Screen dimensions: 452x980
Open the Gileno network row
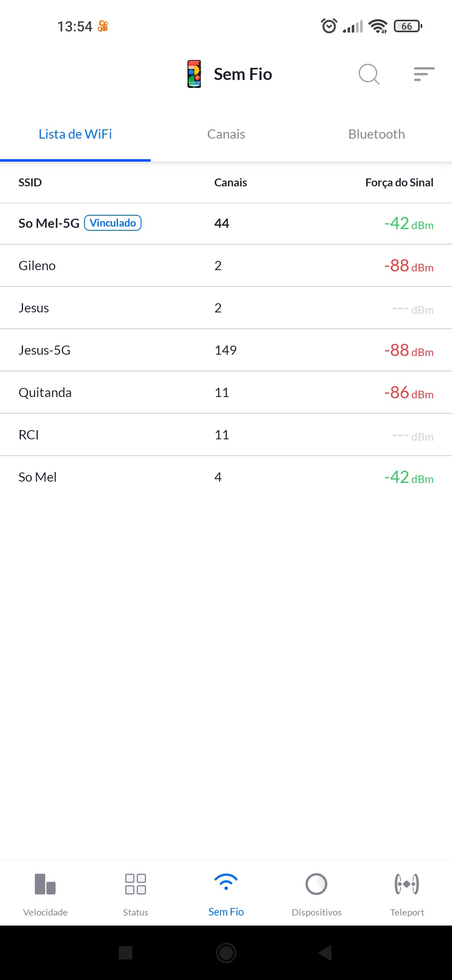point(226,266)
